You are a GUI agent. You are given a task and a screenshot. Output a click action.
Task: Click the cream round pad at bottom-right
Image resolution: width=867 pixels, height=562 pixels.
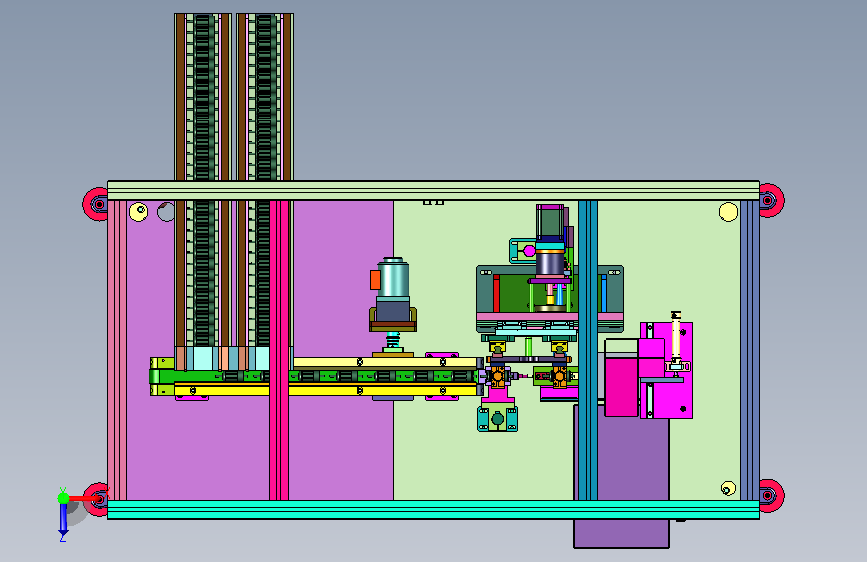728,488
